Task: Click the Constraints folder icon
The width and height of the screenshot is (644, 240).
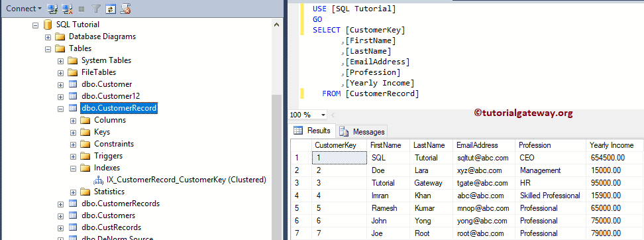Action: (85, 144)
